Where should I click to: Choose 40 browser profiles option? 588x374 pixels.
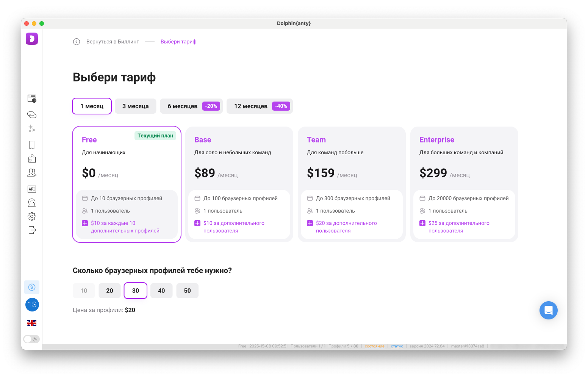coord(161,291)
